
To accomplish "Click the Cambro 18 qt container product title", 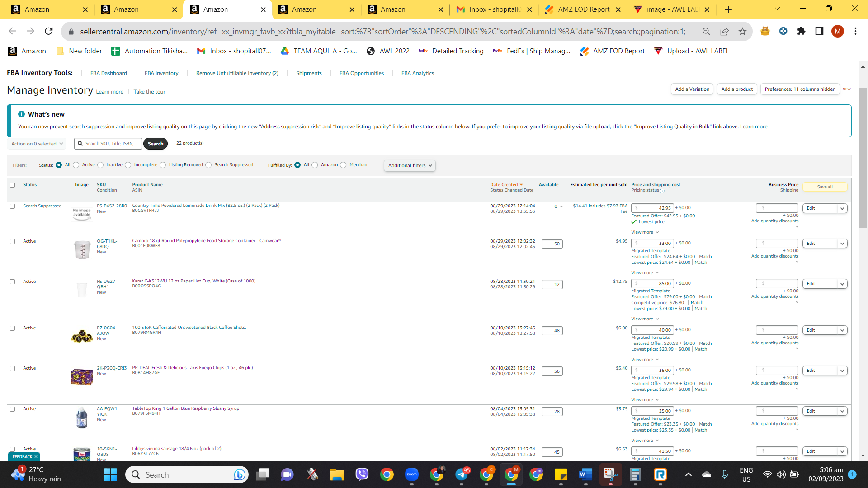I will tap(207, 241).
